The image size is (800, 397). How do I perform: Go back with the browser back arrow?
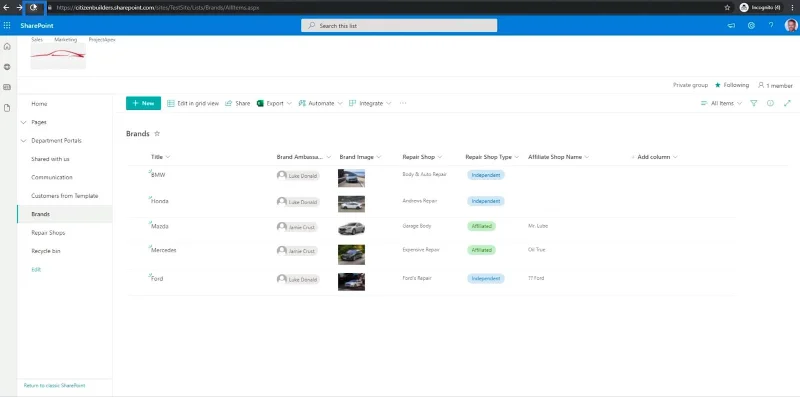point(6,8)
